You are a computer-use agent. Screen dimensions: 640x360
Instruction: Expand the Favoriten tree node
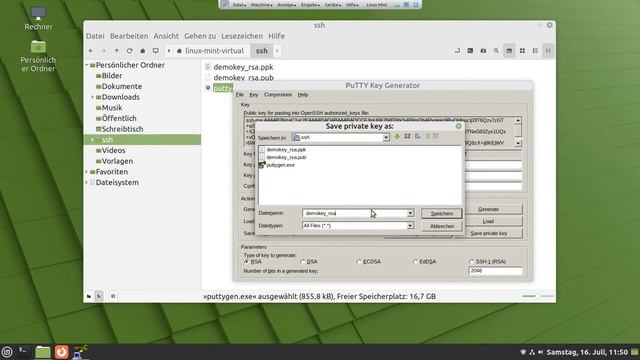(x=87, y=172)
